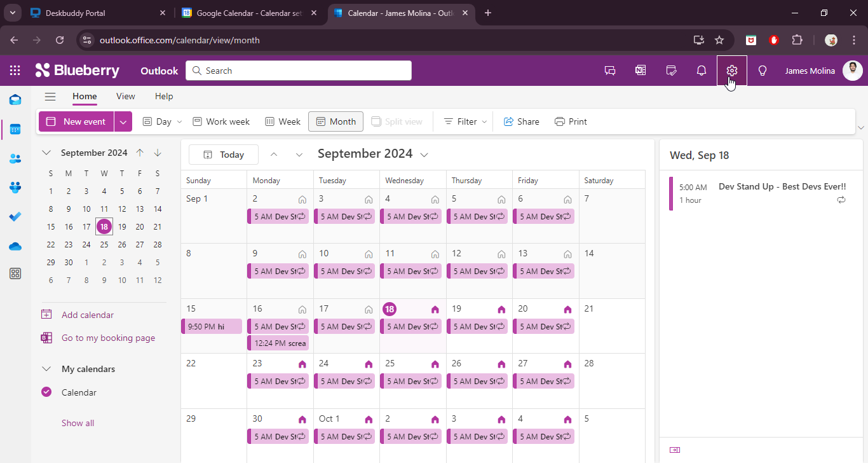Open the View tab

pyautogui.click(x=125, y=97)
